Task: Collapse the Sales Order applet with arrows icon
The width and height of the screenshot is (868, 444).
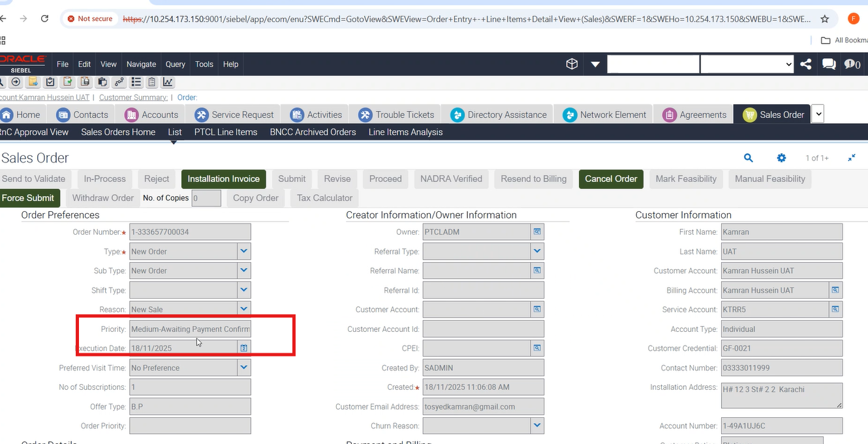Action: (x=852, y=158)
